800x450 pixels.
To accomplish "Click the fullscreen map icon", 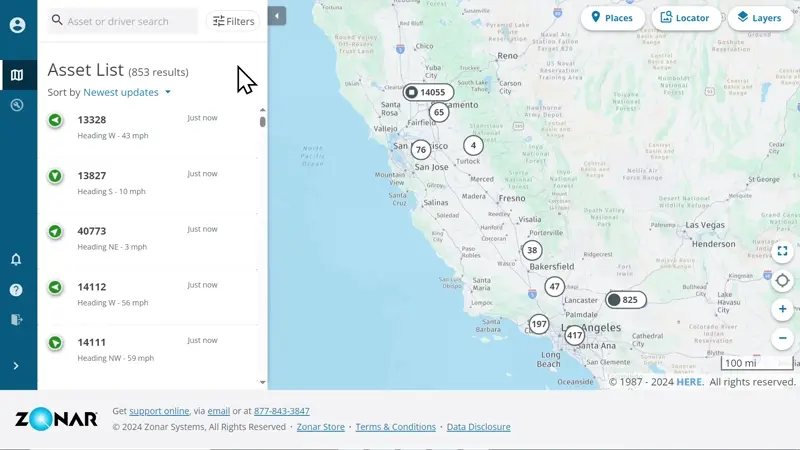I will click(782, 251).
